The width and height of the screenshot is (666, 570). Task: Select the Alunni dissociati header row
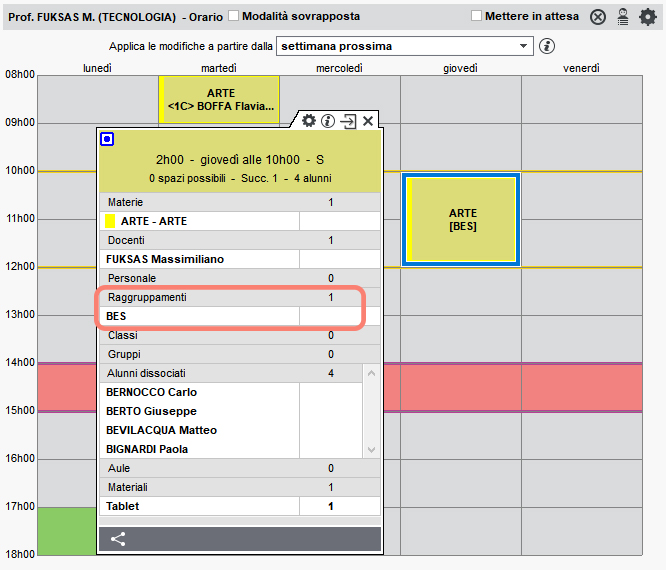(231, 373)
